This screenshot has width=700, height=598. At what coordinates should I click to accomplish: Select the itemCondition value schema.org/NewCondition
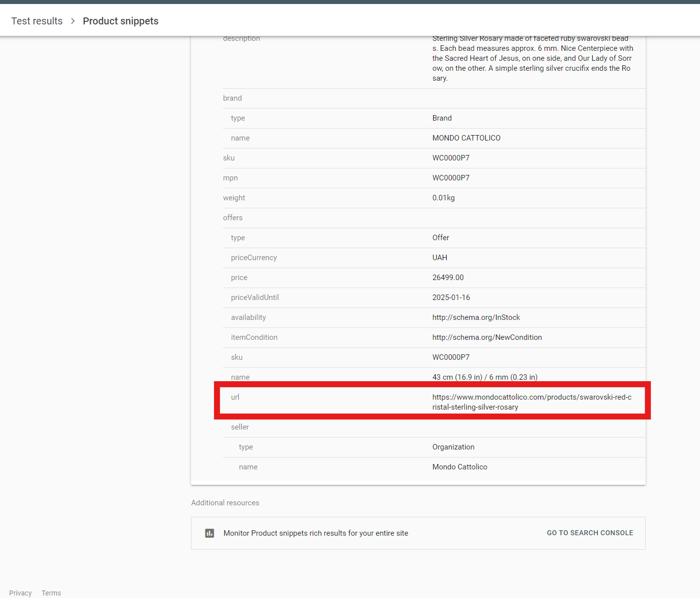[x=487, y=337]
